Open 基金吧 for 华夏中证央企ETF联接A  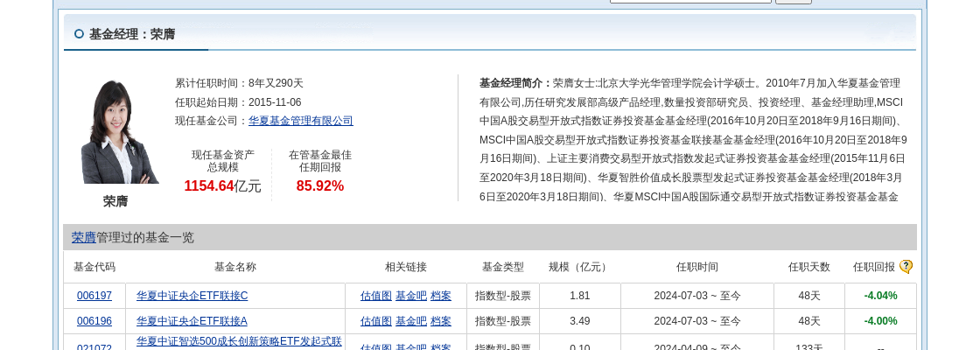point(411,321)
